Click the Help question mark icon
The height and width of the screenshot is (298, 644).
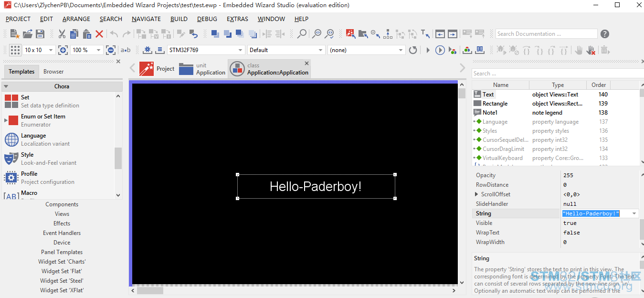[x=605, y=34]
